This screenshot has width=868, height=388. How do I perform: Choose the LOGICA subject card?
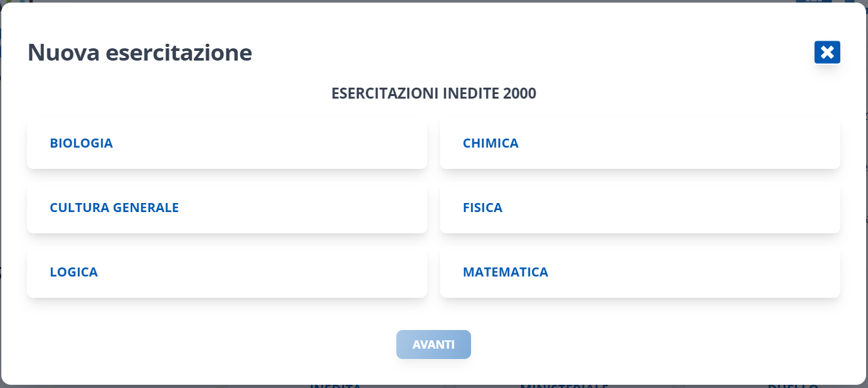tap(227, 272)
